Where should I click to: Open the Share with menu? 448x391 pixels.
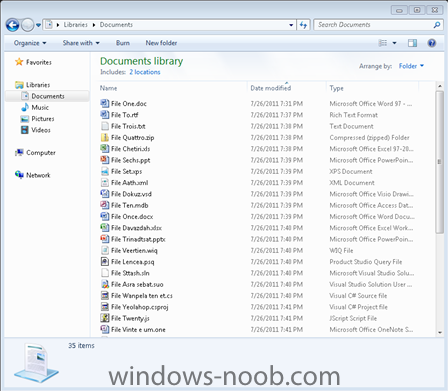(81, 43)
